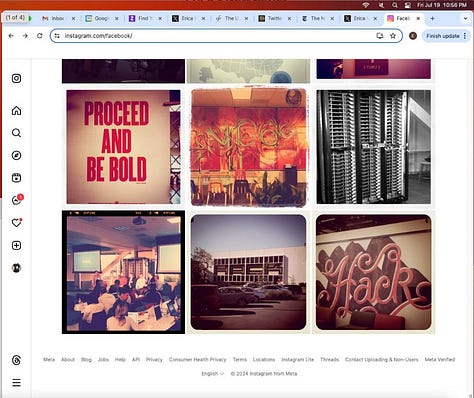The width and height of the screenshot is (474, 398).
Task: Switch to the Google Calendar tab
Action: [101, 18]
